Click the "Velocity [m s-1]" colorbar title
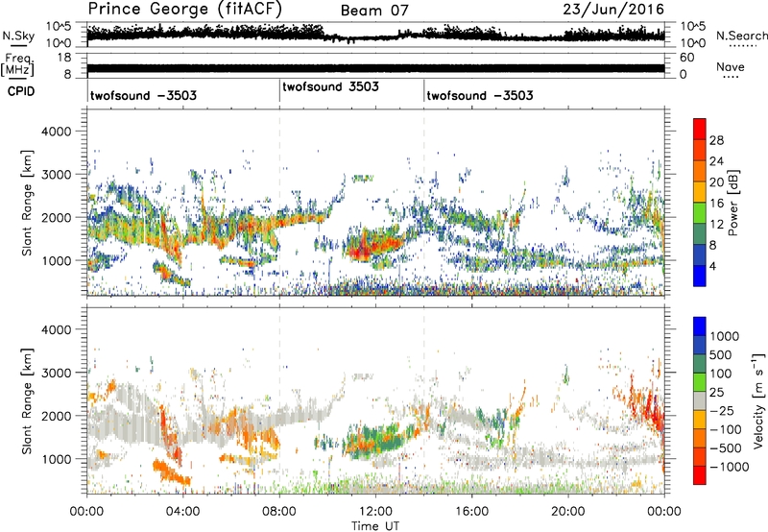768x532 pixels. (758, 400)
